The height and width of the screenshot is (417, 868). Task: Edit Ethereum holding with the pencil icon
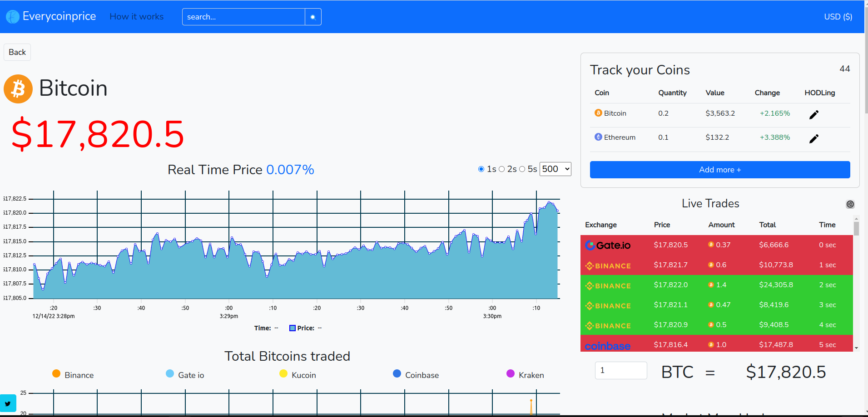814,138
